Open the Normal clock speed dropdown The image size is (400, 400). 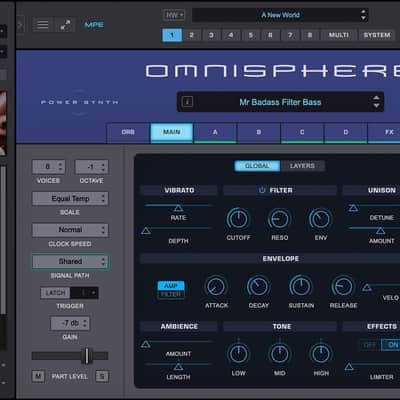pos(70,230)
